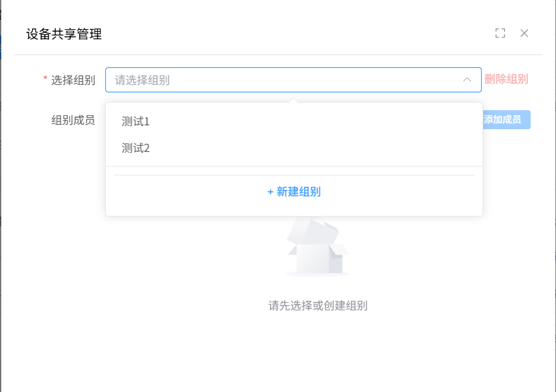556x392 pixels.
Task: Click the chevron inside the group selector
Action: click(467, 79)
